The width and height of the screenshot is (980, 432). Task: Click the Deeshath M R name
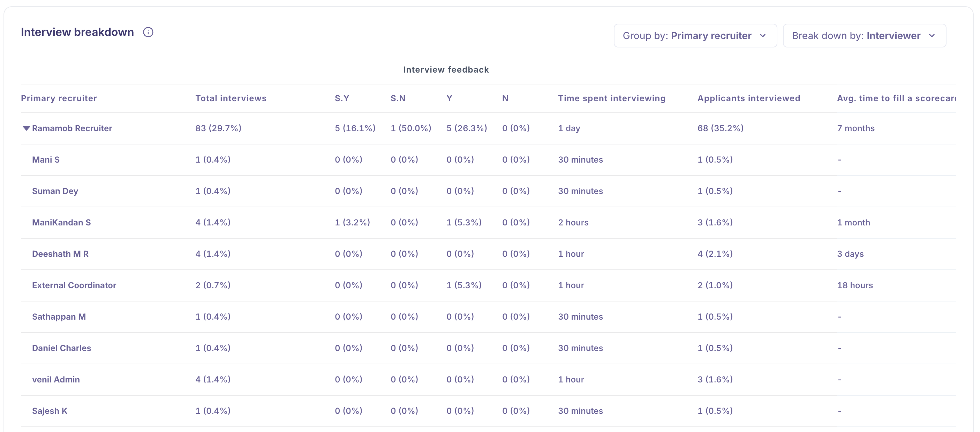[x=60, y=253]
